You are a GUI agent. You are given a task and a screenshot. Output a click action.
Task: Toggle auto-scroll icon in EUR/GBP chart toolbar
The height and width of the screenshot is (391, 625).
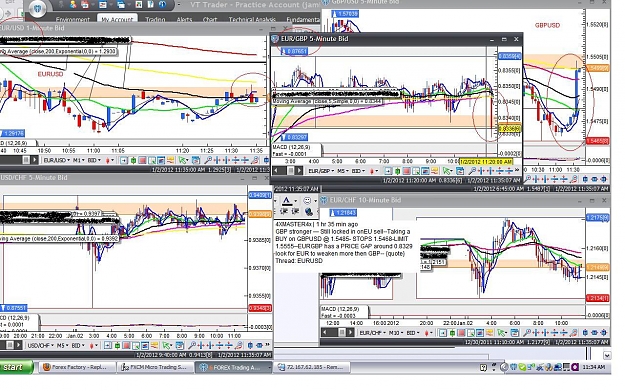point(388,171)
